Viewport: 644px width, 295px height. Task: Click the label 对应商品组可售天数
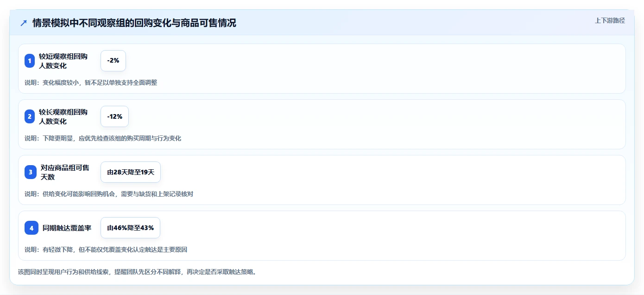pyautogui.click(x=65, y=172)
